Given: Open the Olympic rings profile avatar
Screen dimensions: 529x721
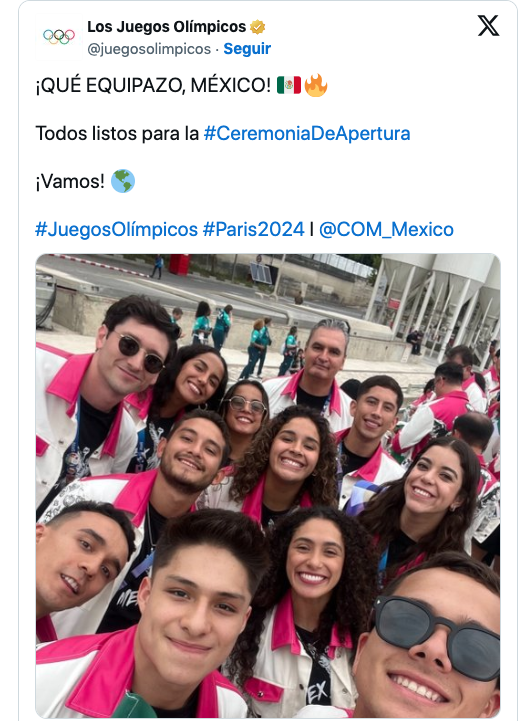Looking at the screenshot, I should click(59, 36).
